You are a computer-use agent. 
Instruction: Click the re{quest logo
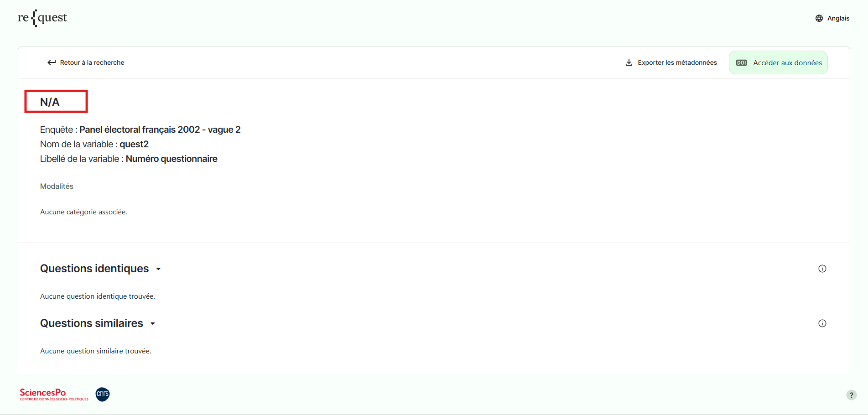pyautogui.click(x=42, y=18)
